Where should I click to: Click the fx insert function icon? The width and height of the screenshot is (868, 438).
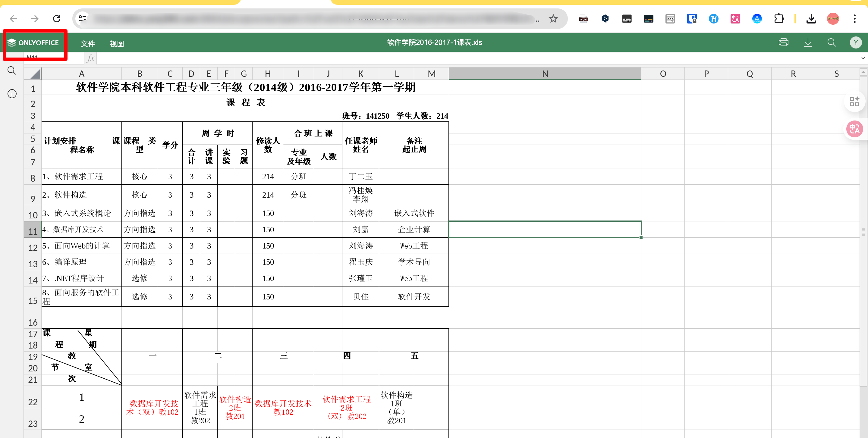pyautogui.click(x=90, y=58)
